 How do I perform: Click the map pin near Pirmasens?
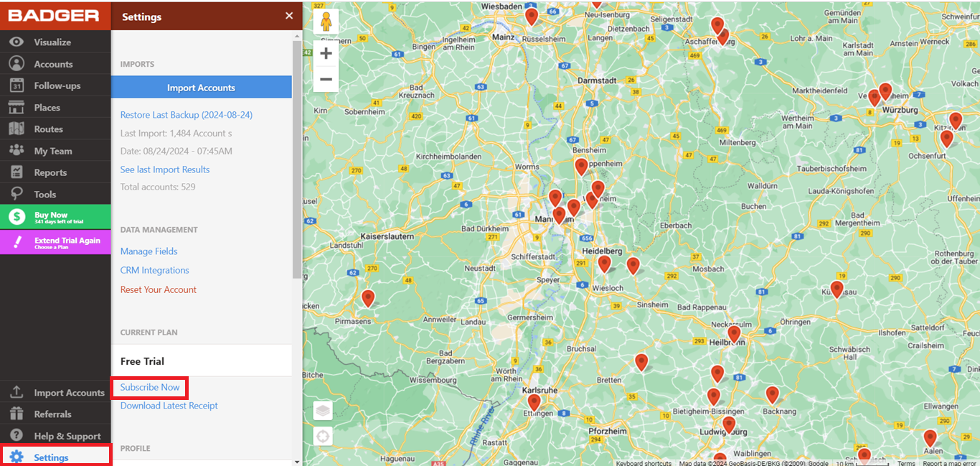pos(368,298)
